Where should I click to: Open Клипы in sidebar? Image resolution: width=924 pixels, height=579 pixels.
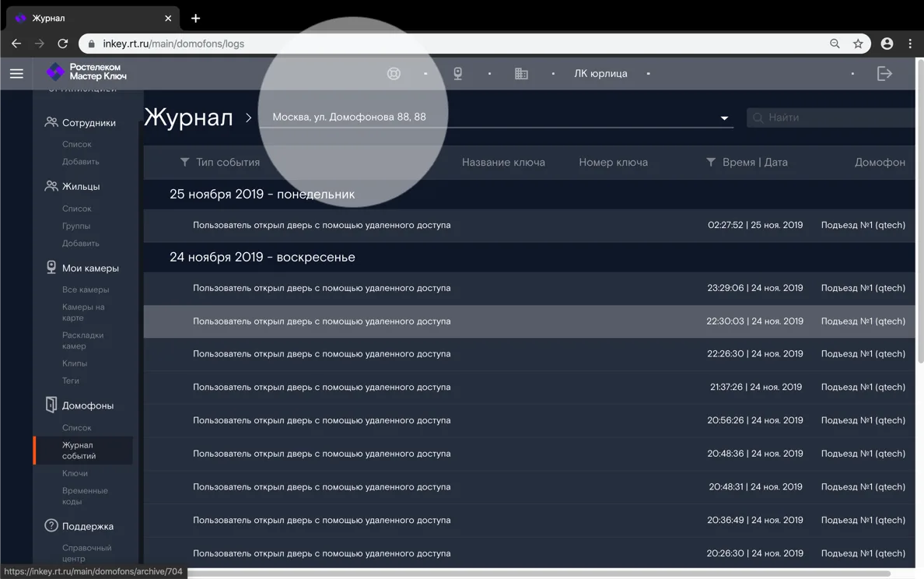point(74,363)
